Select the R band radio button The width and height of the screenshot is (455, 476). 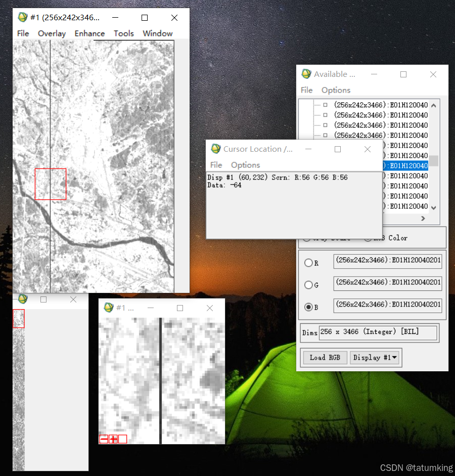pyautogui.click(x=308, y=263)
